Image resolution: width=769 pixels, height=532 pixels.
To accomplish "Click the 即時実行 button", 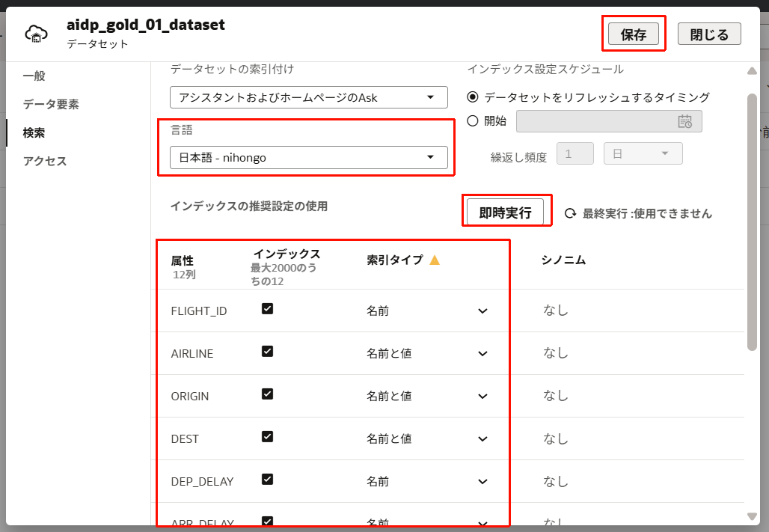I will tap(505, 212).
